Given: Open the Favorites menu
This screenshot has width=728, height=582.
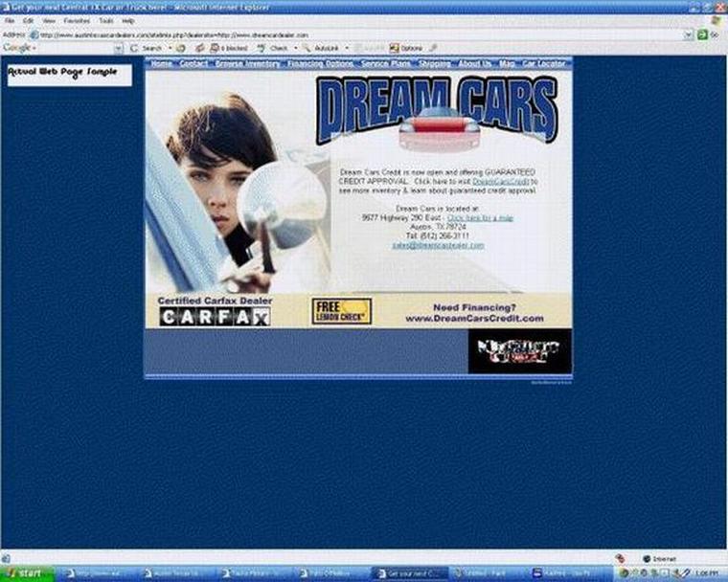Looking at the screenshot, I should (x=77, y=20).
